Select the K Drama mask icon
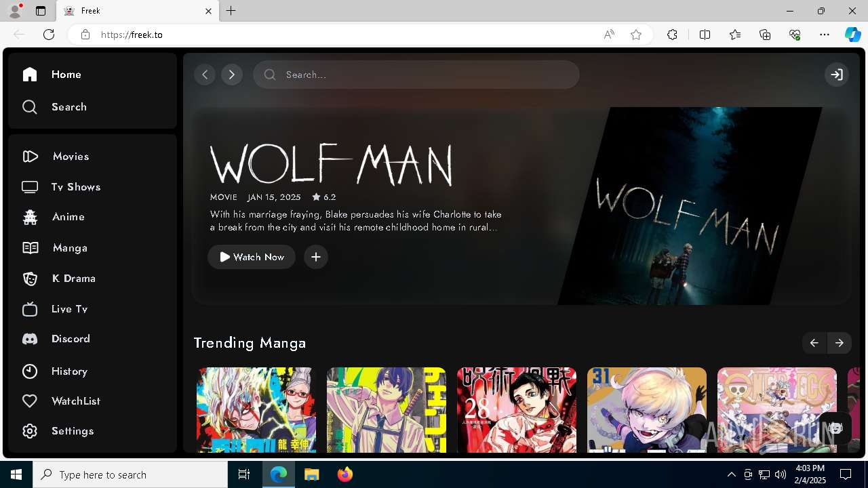This screenshot has height=488, width=868. pyautogui.click(x=30, y=279)
